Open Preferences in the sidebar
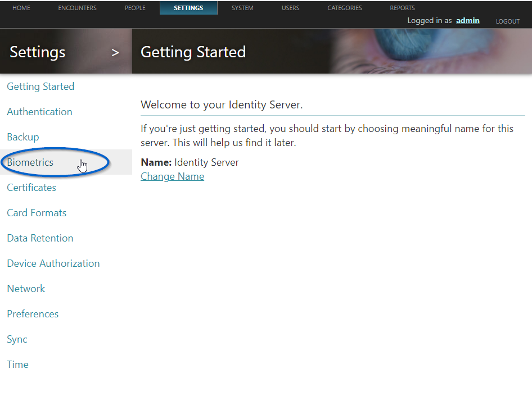 pos(33,314)
